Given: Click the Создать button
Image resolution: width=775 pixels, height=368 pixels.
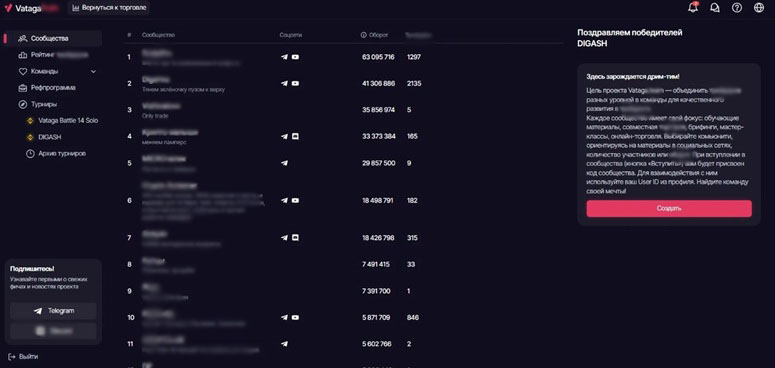Looking at the screenshot, I should [669, 208].
